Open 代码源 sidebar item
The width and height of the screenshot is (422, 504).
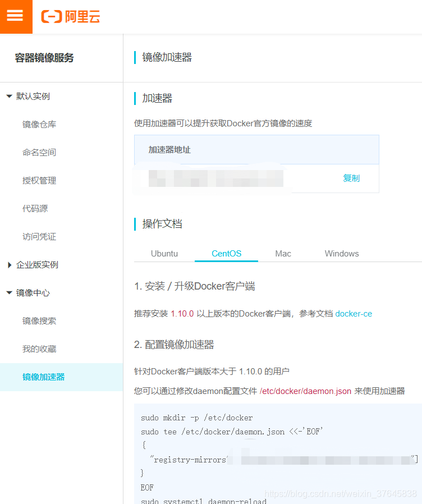[35, 209]
